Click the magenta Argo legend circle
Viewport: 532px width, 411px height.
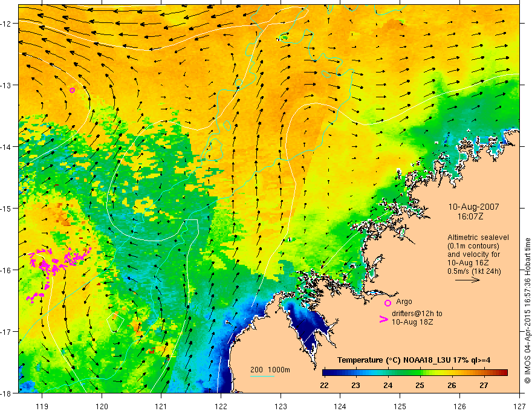pos(388,303)
